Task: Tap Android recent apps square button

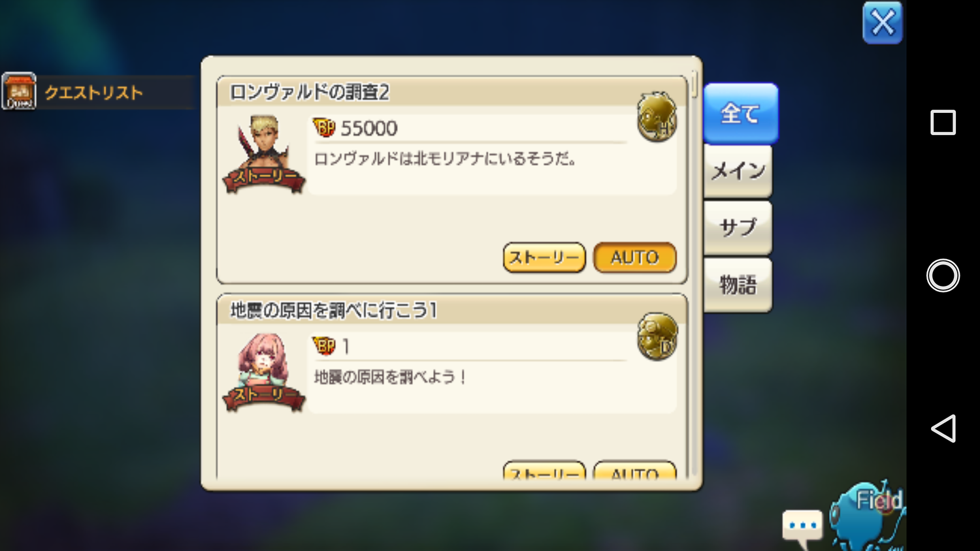Action: tap(943, 122)
